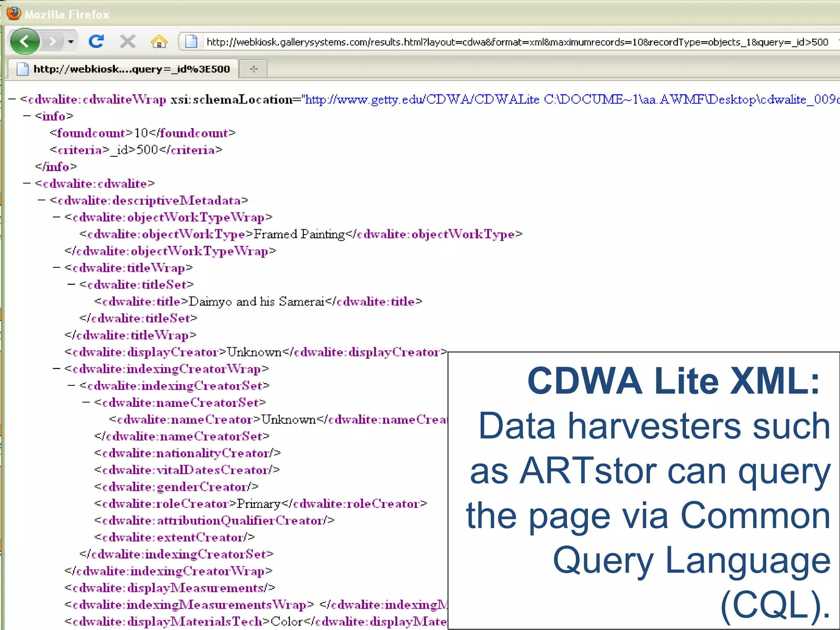Click 'Unknown' in the displayCreator element
The height and width of the screenshot is (630, 840).
(254, 352)
